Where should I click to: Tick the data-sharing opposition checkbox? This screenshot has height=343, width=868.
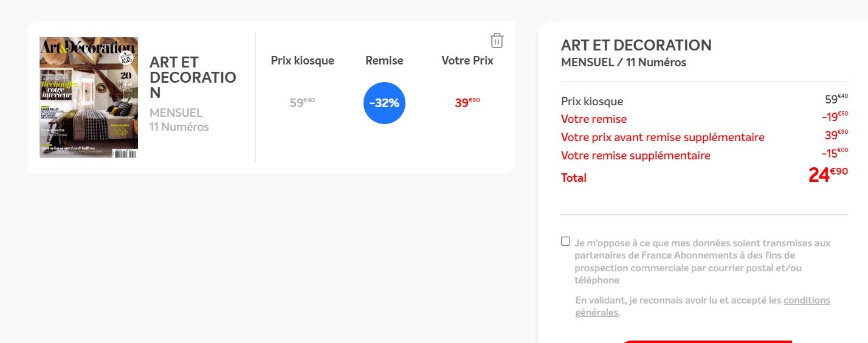point(566,241)
